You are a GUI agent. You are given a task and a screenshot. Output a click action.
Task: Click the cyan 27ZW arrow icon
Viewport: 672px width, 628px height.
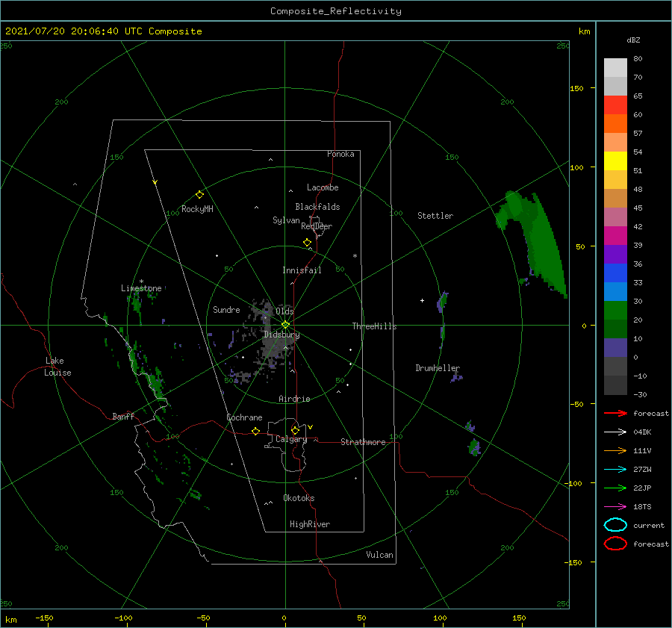click(615, 469)
